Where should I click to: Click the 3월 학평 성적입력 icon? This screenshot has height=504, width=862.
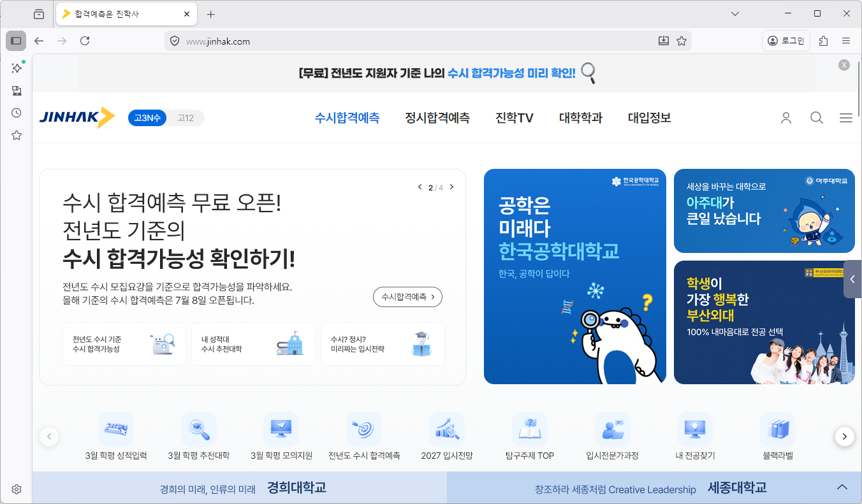tap(116, 429)
